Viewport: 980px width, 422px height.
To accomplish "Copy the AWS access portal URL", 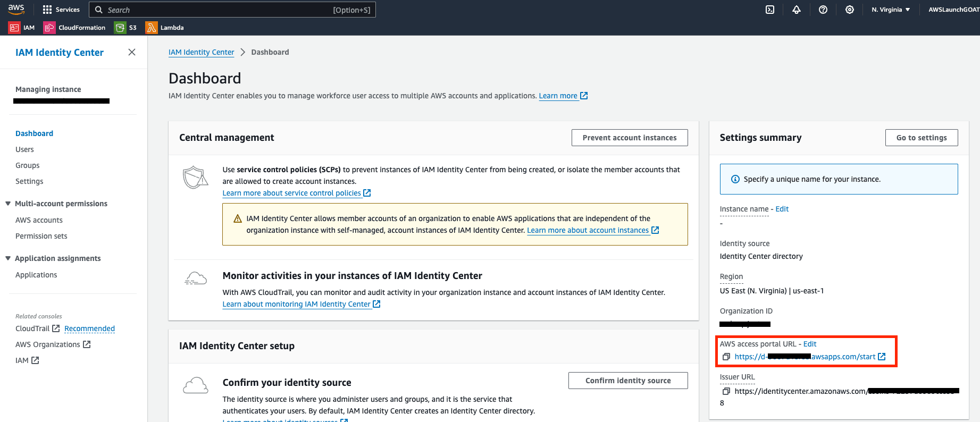I will pyautogui.click(x=726, y=357).
